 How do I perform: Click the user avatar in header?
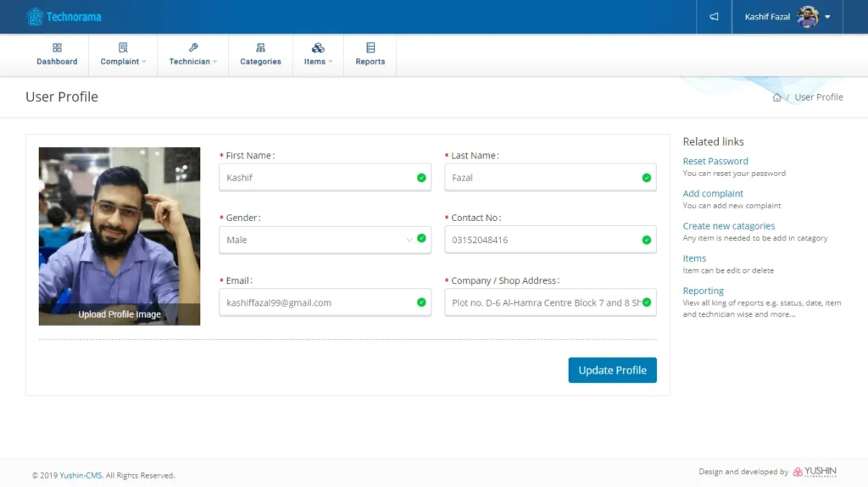point(808,17)
